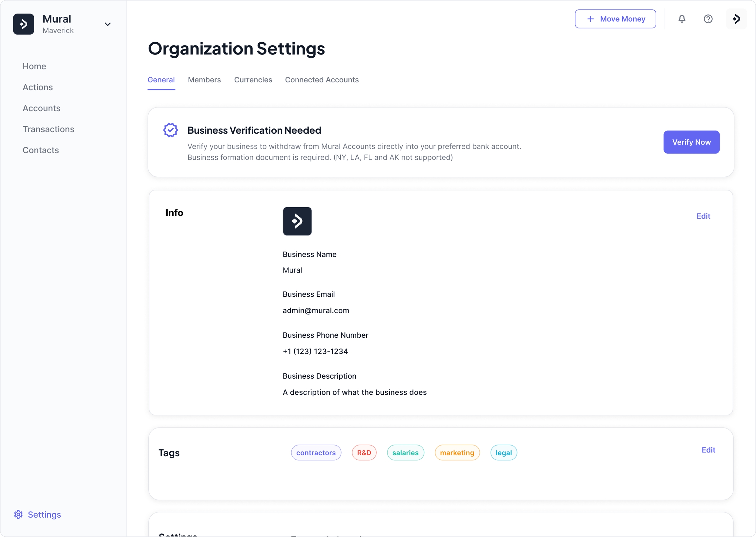Open the Currencies tab
This screenshot has height=537, width=756.
click(253, 80)
